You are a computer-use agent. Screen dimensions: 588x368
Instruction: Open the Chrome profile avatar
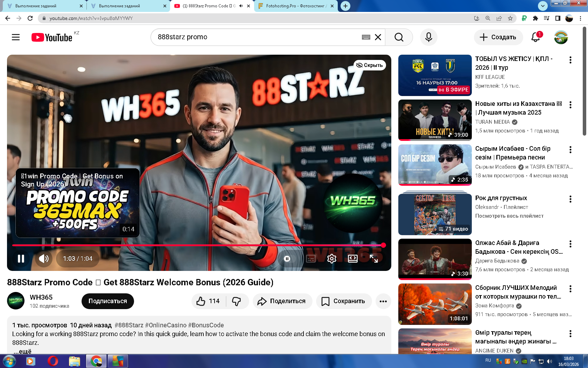click(569, 18)
